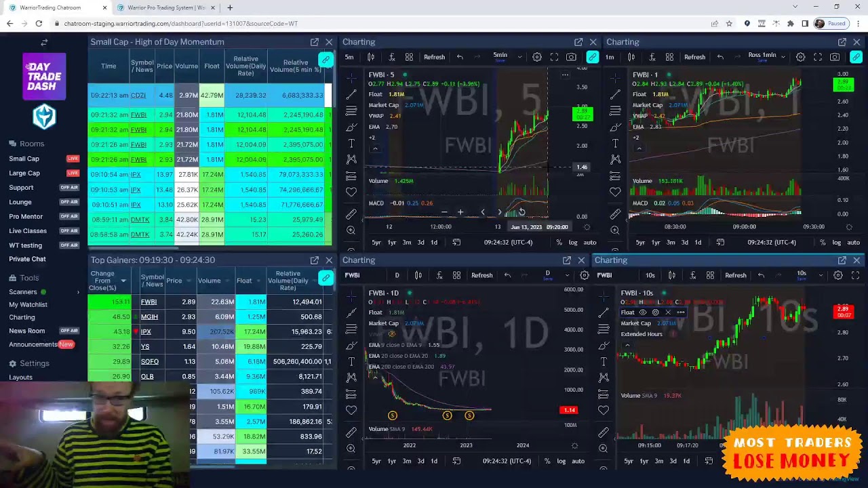Screen dimensions: 868x488
Task: Open settings gear in daily chart
Action: 585,275
